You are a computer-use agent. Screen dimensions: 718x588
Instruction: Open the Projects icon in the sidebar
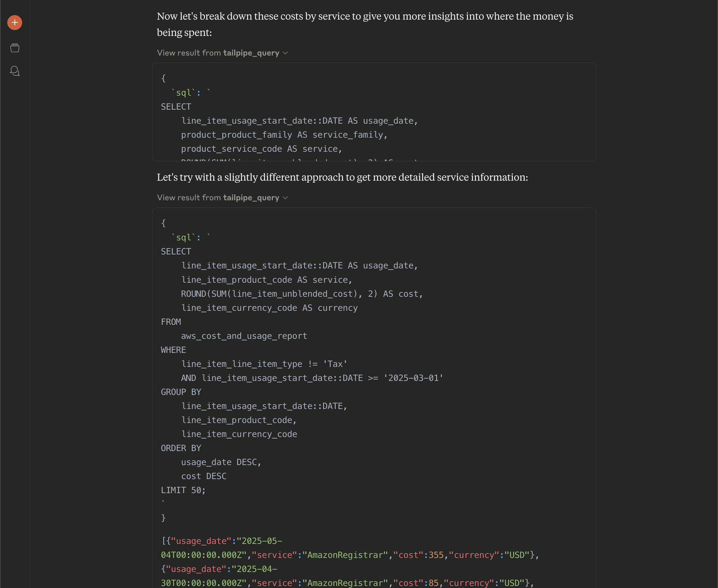(x=15, y=48)
